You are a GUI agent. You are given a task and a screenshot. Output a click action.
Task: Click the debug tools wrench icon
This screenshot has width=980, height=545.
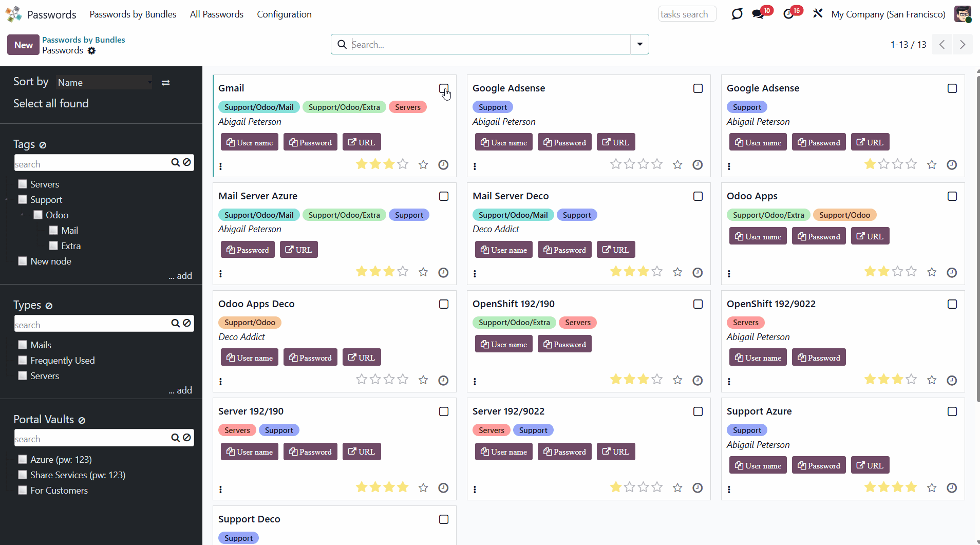tap(818, 14)
